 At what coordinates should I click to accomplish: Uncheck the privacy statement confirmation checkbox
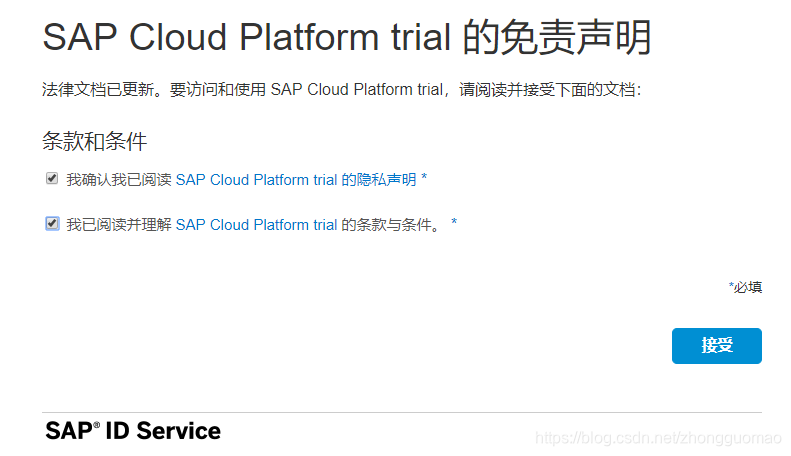point(52,178)
